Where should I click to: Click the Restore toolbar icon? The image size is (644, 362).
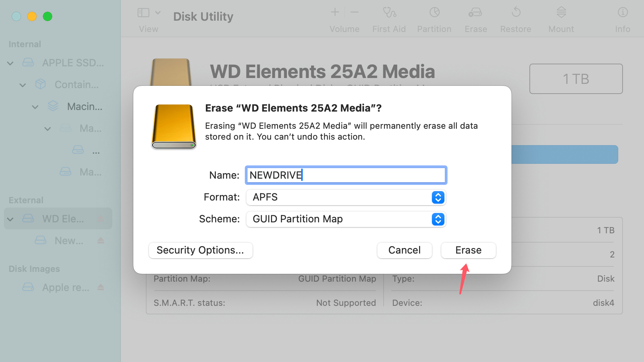[515, 18]
